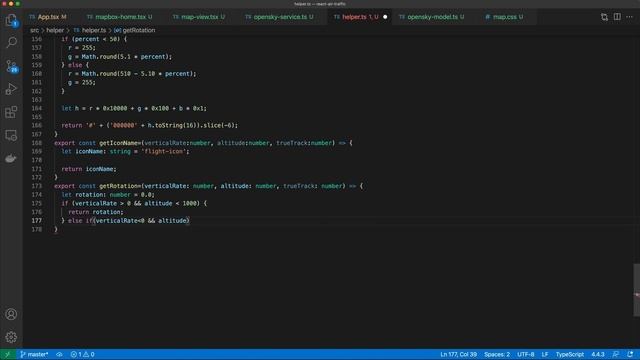Image resolution: width=640 pixels, height=360 pixels.
Task: Click the vertical scrollbar slider in editor
Action: 636,290
